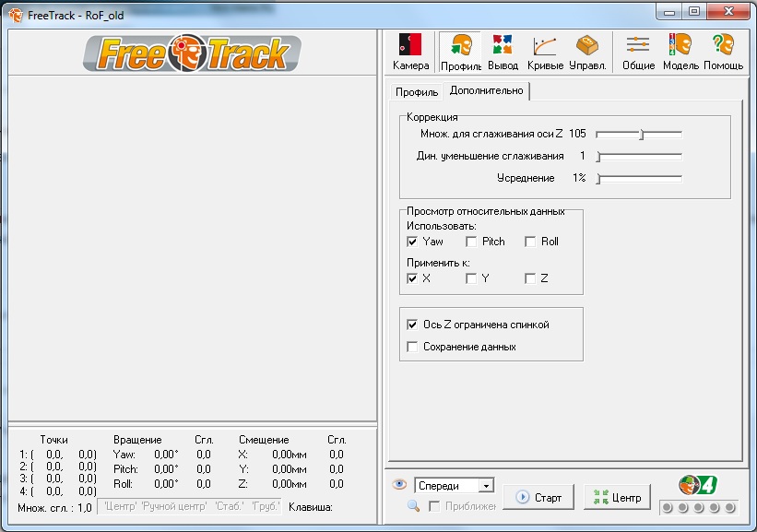Enable the Z axis checkbox

pos(530,278)
